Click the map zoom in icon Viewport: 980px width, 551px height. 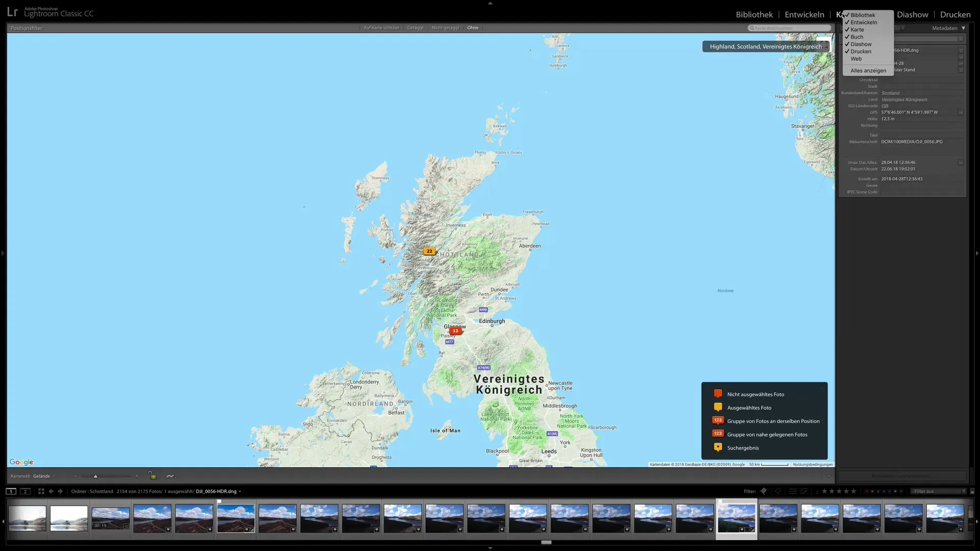[137, 477]
